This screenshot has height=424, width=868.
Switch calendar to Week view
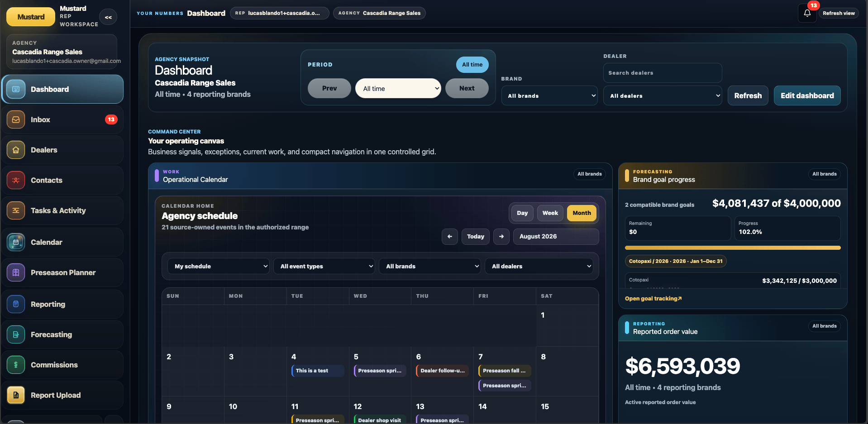550,213
